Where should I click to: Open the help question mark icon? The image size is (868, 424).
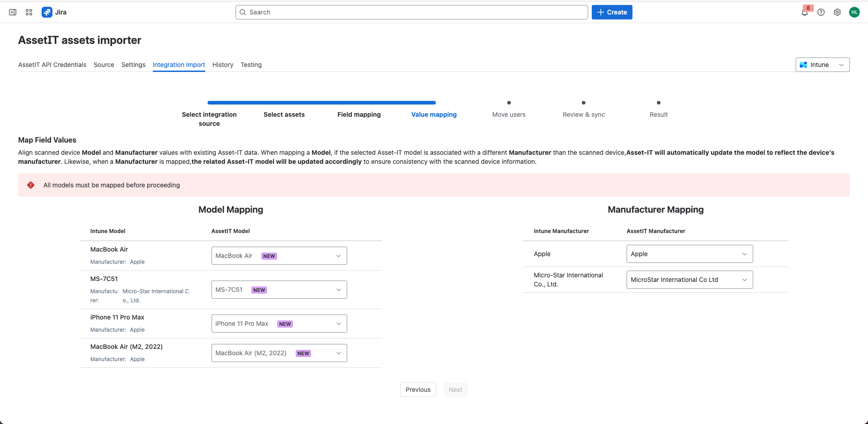[x=821, y=12]
